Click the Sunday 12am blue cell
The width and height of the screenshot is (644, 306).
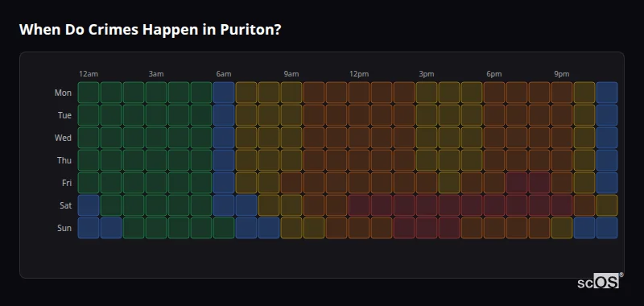[89, 228]
